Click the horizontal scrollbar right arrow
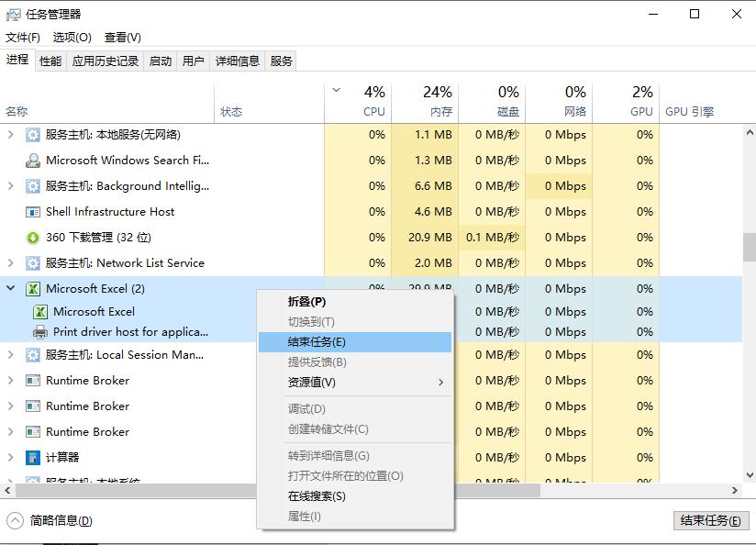 coord(735,491)
